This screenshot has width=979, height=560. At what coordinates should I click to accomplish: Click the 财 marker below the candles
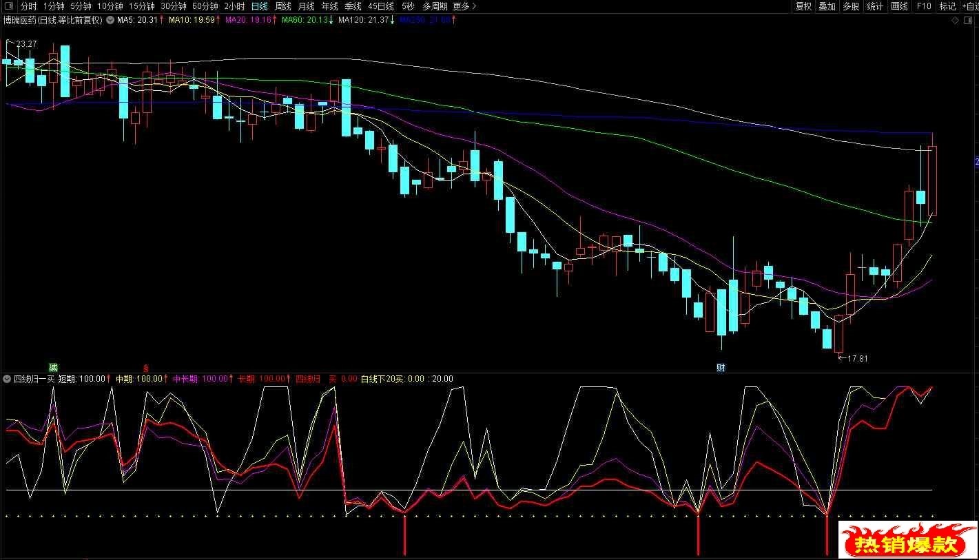pos(721,367)
